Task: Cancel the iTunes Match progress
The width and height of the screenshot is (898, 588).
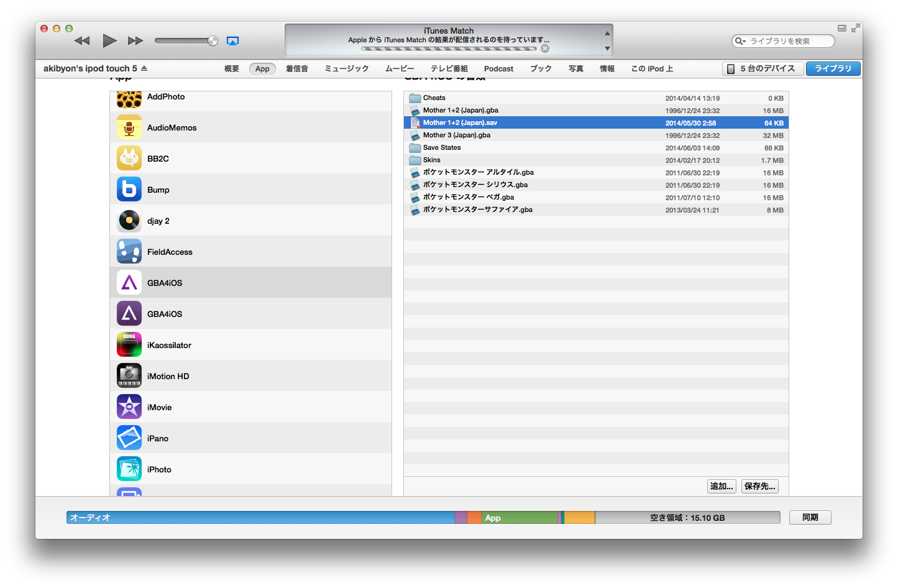Action: click(545, 48)
